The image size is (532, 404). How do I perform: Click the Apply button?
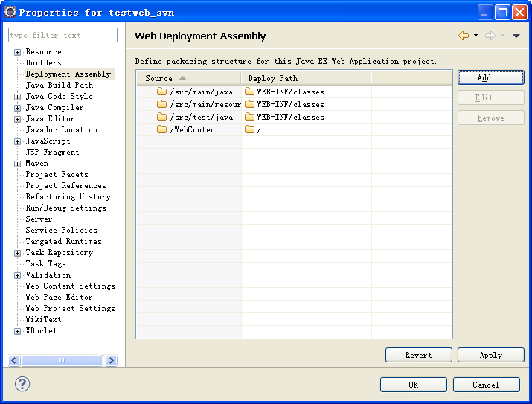(x=490, y=355)
